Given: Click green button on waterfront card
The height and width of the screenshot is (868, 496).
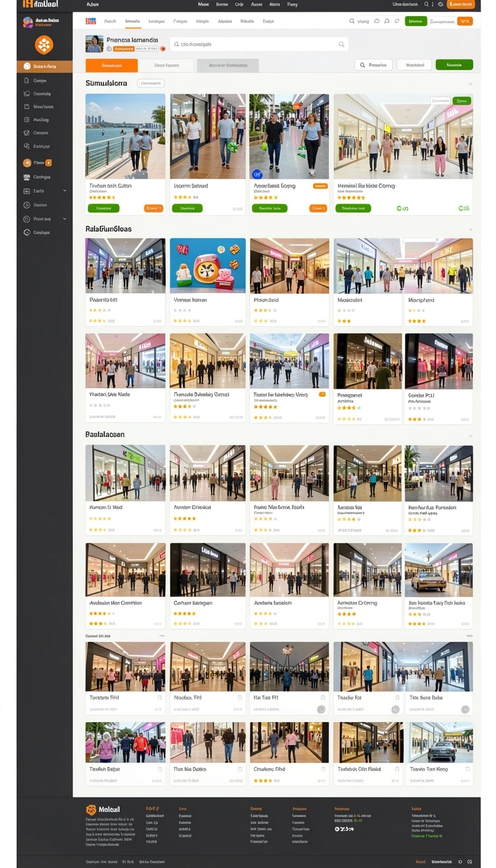Looking at the screenshot, I should pos(103,208).
